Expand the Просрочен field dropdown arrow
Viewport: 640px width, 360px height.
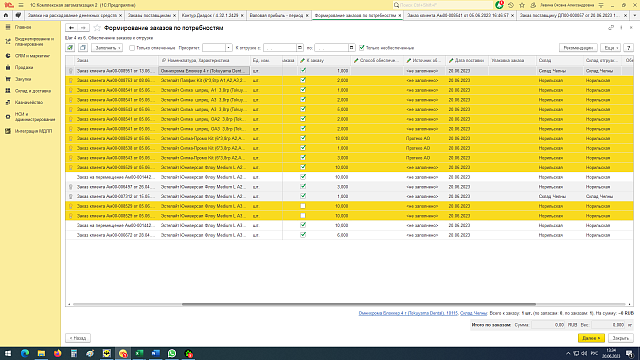(229, 48)
